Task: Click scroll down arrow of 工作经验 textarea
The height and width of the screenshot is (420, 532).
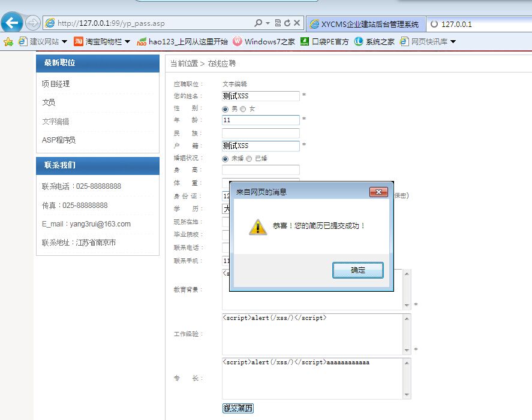Action: tap(407, 350)
